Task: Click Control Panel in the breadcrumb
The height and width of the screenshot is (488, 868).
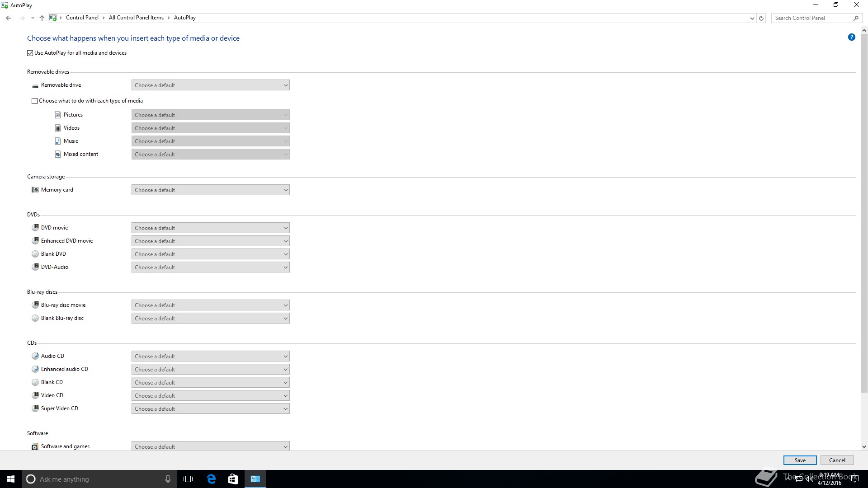Action: tap(82, 18)
